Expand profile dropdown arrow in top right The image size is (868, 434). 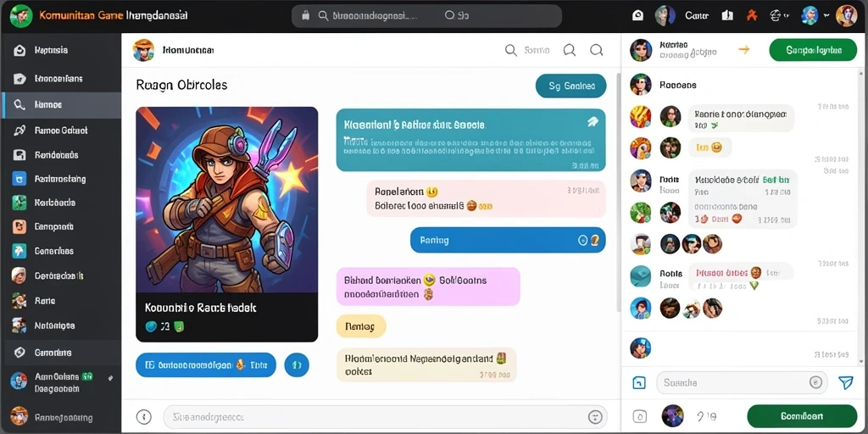click(826, 15)
